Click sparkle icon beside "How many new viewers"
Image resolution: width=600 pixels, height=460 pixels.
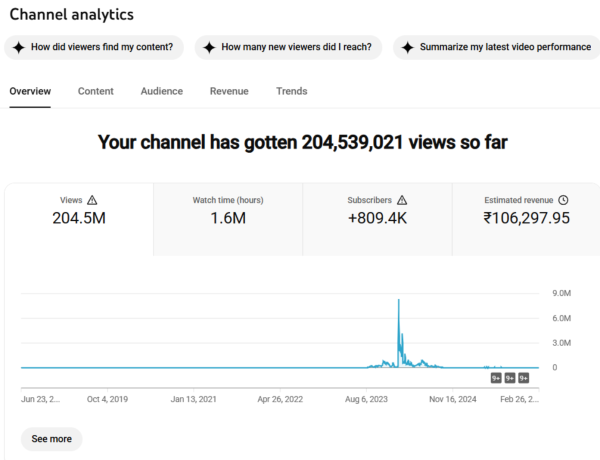(x=209, y=47)
